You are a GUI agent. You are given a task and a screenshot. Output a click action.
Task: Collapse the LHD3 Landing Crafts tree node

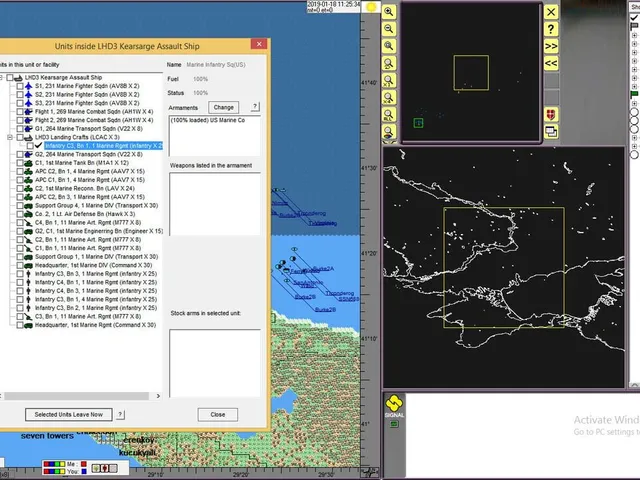tap(10, 138)
